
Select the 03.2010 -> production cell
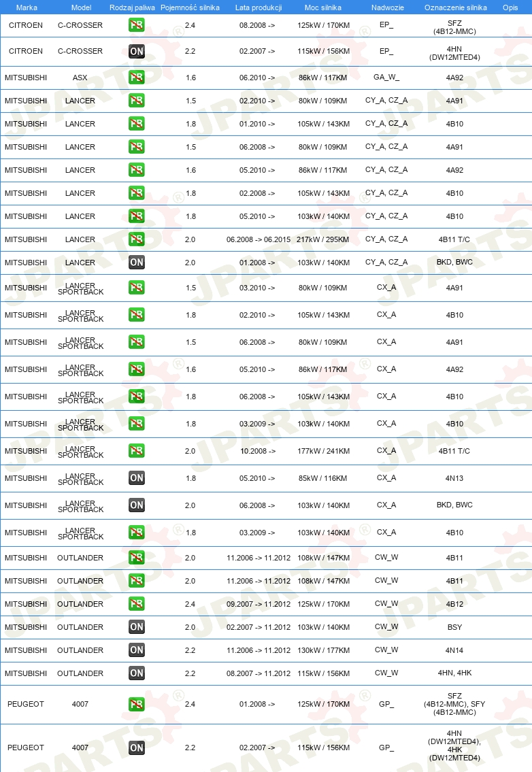click(257, 288)
